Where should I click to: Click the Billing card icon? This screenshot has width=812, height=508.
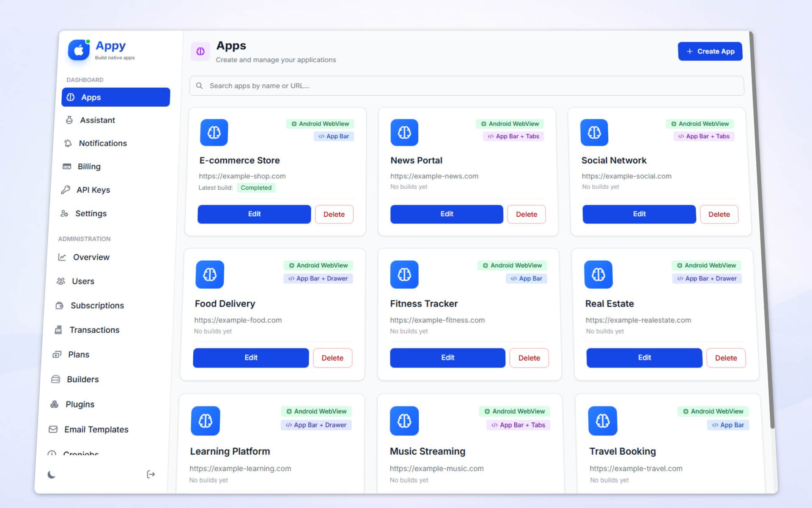(x=67, y=166)
